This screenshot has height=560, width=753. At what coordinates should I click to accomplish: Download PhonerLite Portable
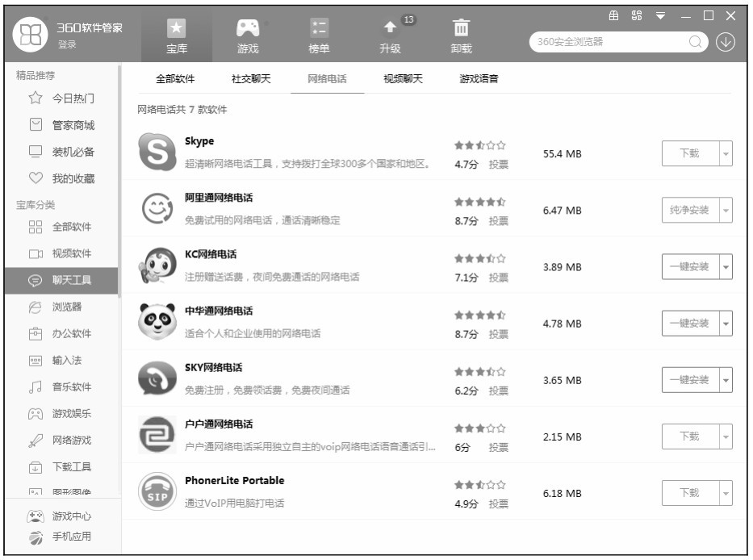(690, 493)
